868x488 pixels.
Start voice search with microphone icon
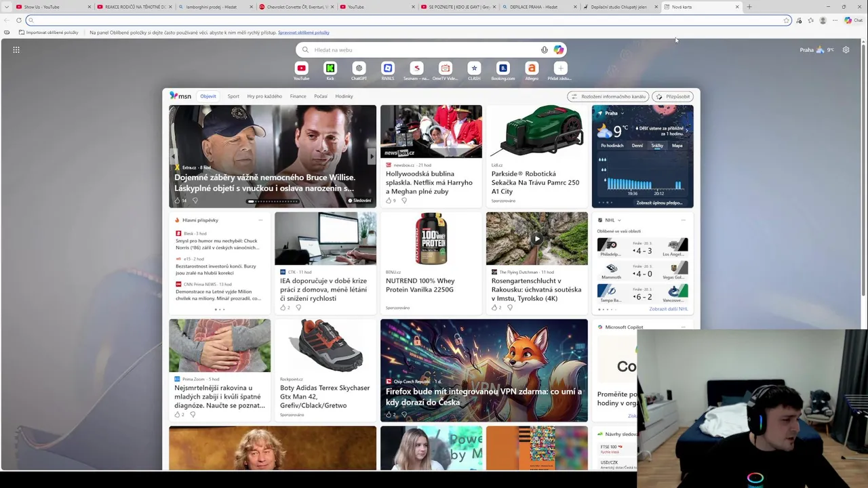(x=544, y=49)
